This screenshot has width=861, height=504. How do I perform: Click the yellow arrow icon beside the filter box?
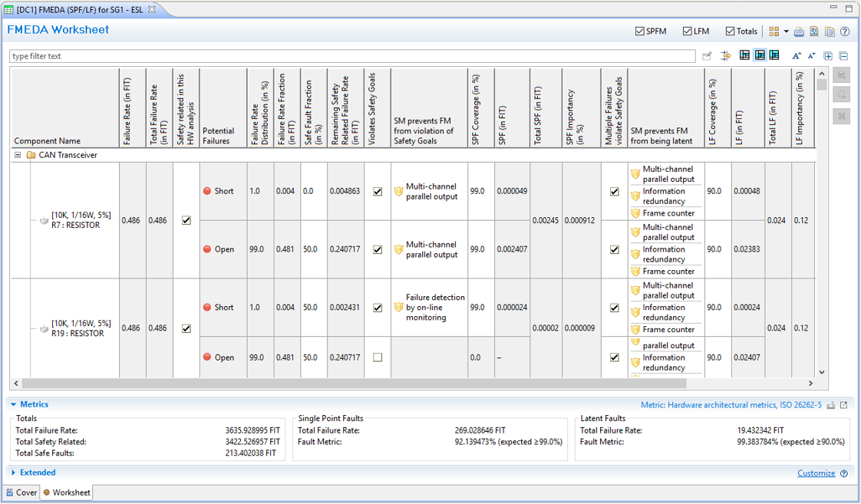[x=726, y=56]
